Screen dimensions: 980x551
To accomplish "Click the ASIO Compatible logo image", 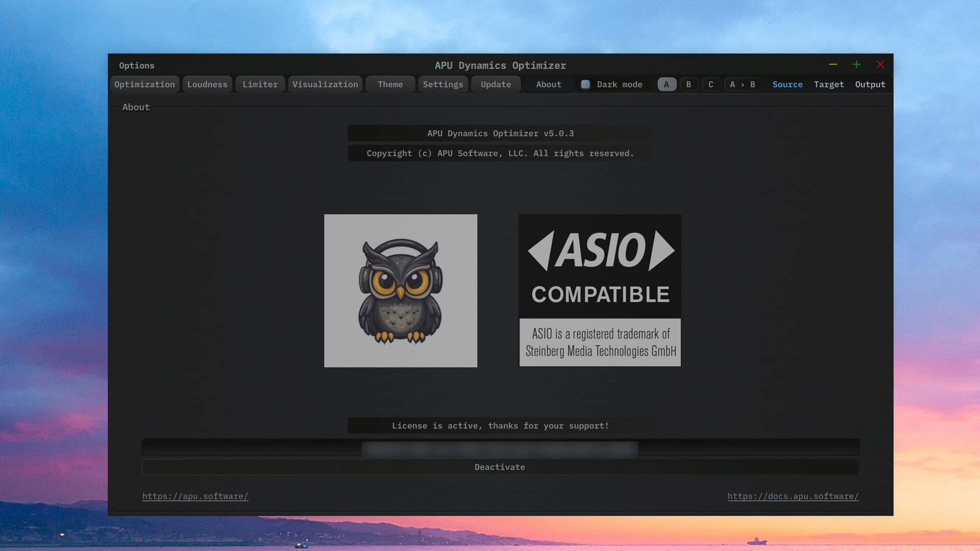I will pyautogui.click(x=600, y=291).
